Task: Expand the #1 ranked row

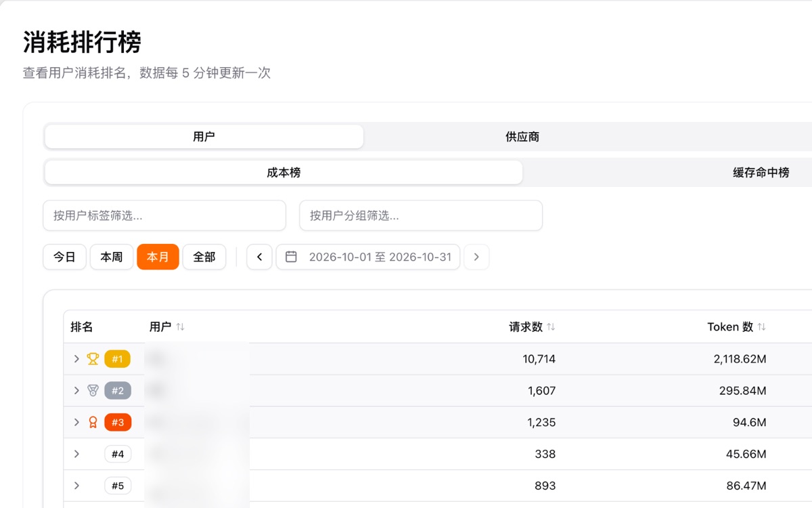Action: click(76, 359)
